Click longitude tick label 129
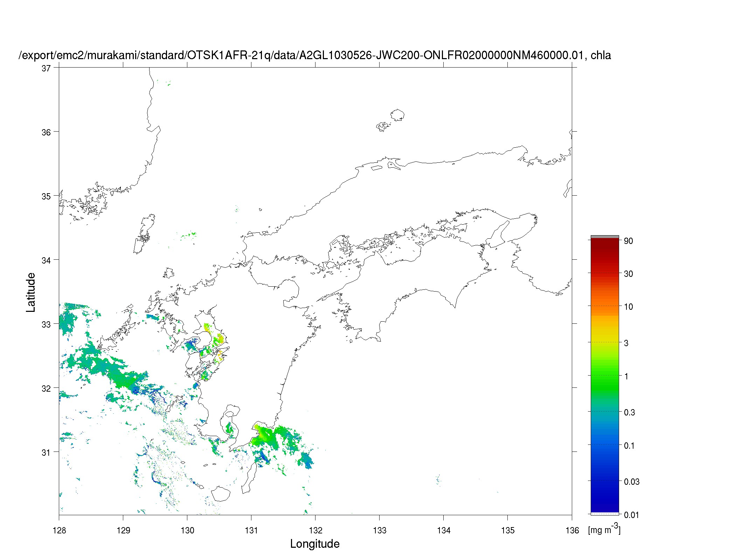The height and width of the screenshot is (560, 735). tap(123, 530)
